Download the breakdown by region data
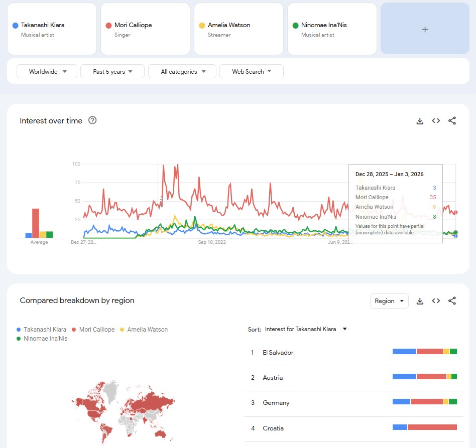 tap(420, 301)
